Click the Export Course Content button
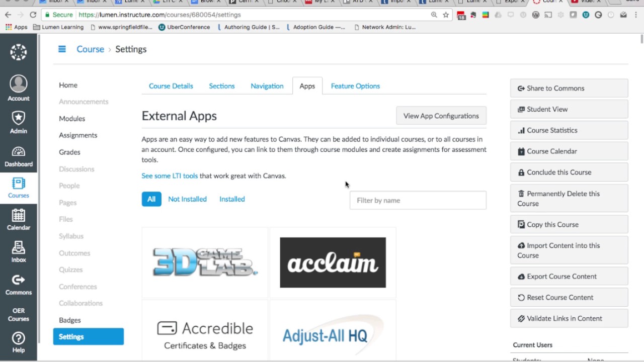 pos(569,276)
